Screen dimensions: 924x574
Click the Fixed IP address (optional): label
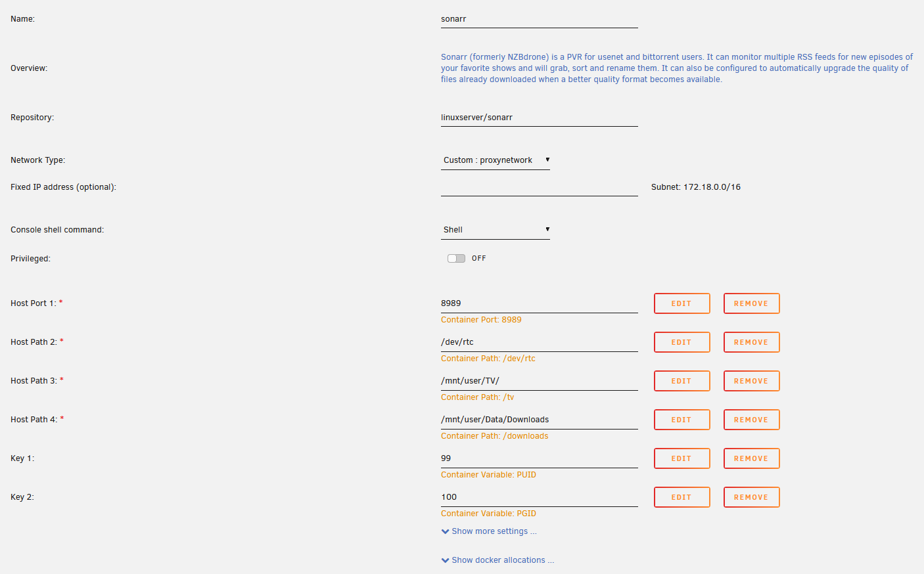tap(63, 187)
